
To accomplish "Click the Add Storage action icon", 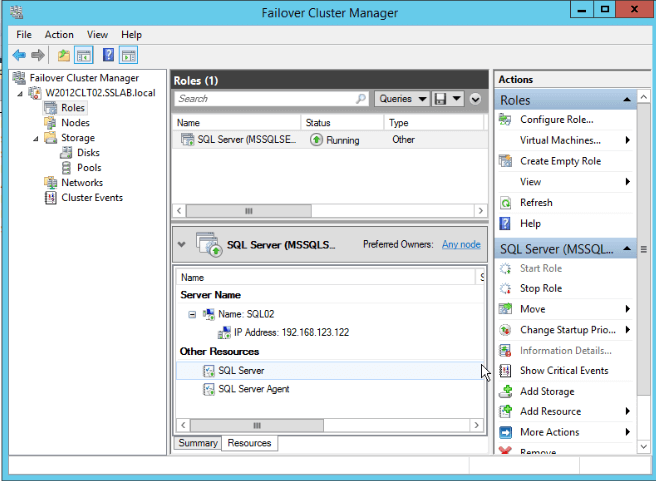I will click(x=505, y=391).
